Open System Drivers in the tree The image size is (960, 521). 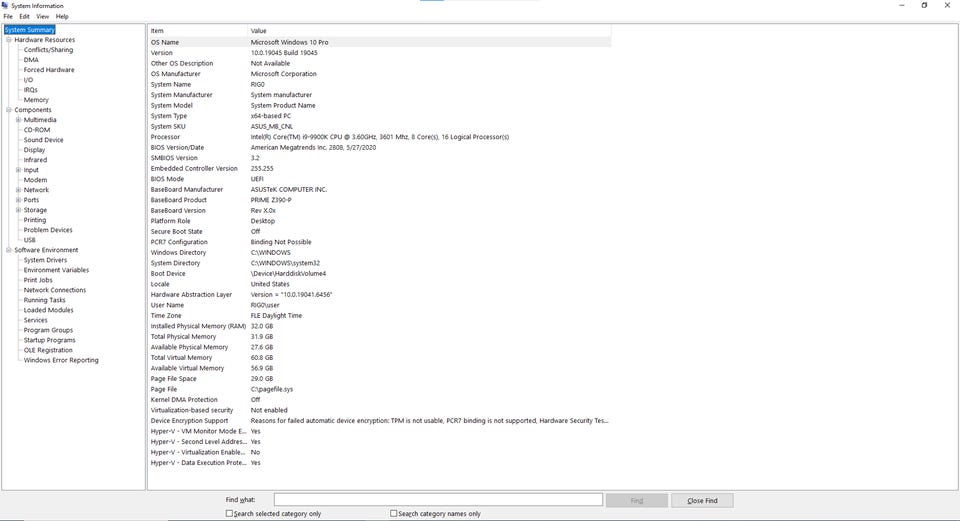45,260
